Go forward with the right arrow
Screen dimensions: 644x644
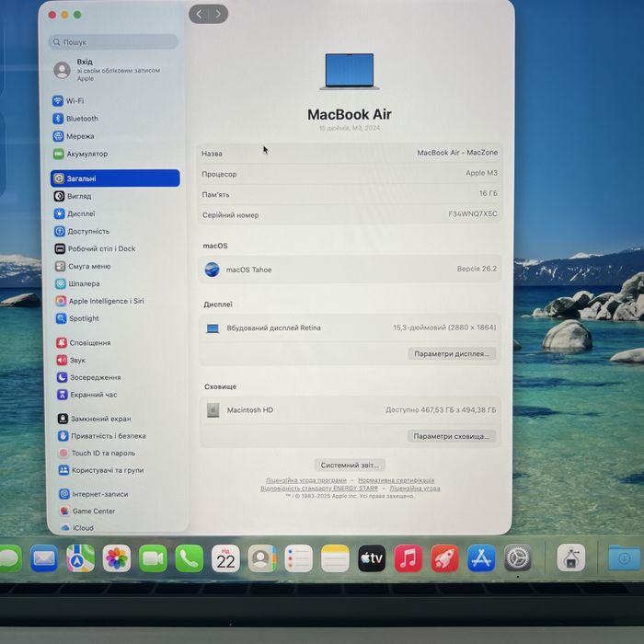pos(219,15)
